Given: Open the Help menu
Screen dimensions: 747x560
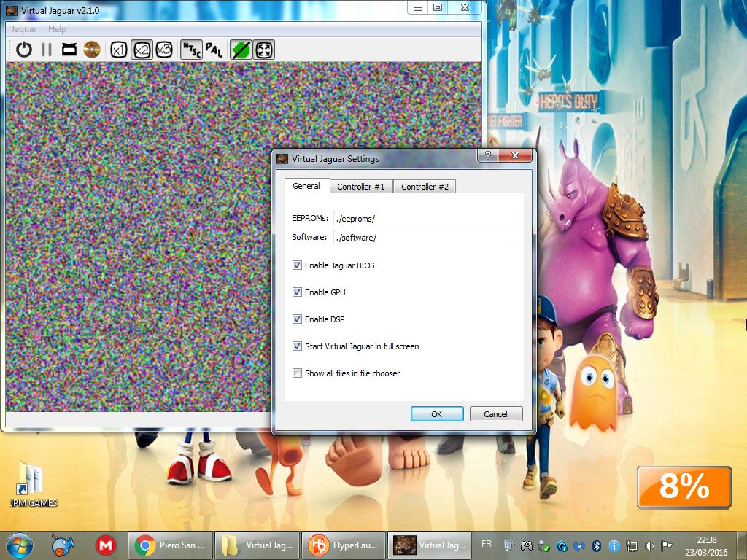Looking at the screenshot, I should (x=57, y=29).
